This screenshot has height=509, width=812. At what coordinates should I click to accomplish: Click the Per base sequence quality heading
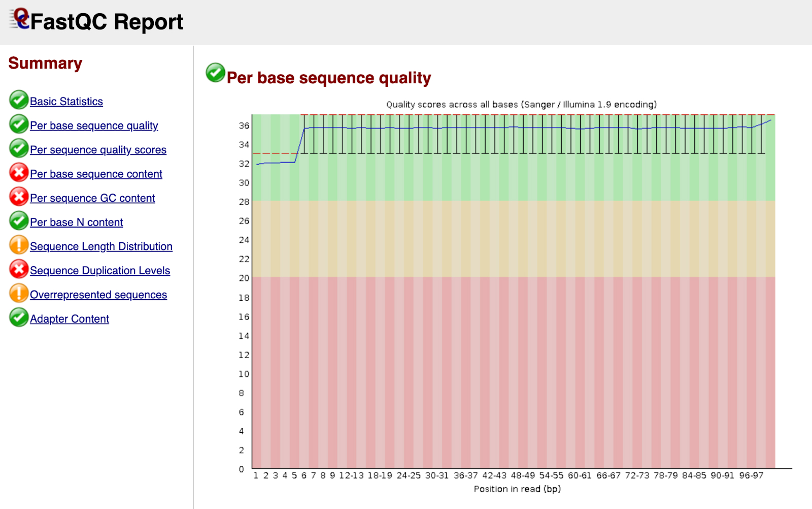pyautogui.click(x=329, y=78)
